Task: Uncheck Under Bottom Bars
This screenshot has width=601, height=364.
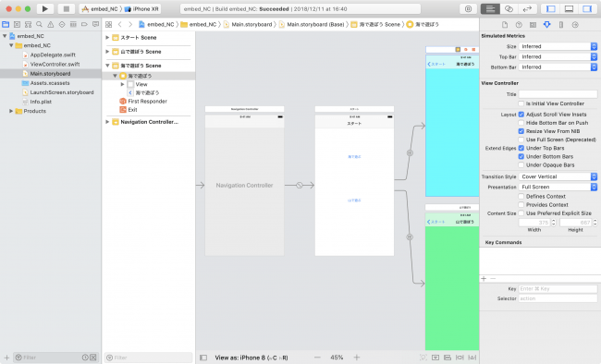Action: pyautogui.click(x=521, y=156)
